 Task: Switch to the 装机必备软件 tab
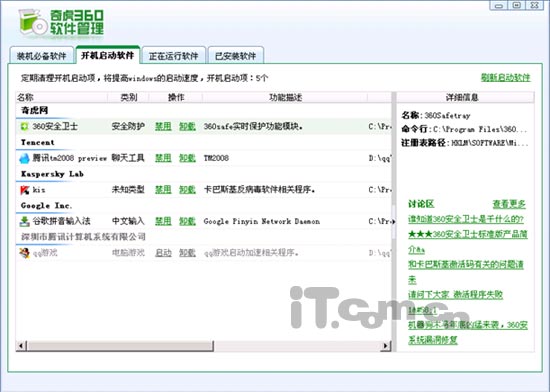[41, 56]
